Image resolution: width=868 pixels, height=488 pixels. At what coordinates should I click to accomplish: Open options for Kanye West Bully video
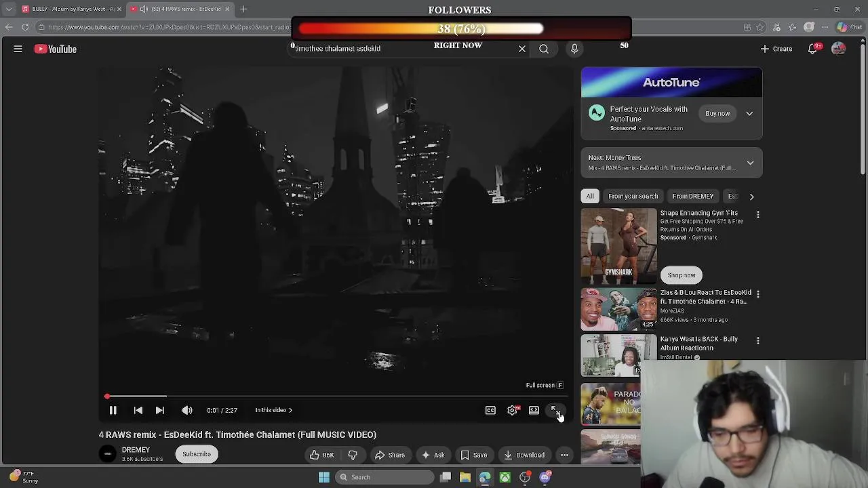pyautogui.click(x=757, y=340)
